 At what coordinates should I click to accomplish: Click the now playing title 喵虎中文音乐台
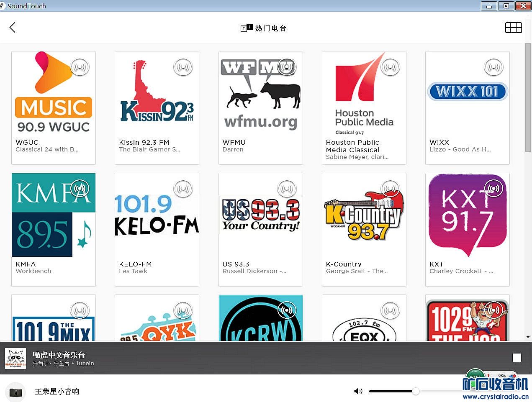coord(59,355)
